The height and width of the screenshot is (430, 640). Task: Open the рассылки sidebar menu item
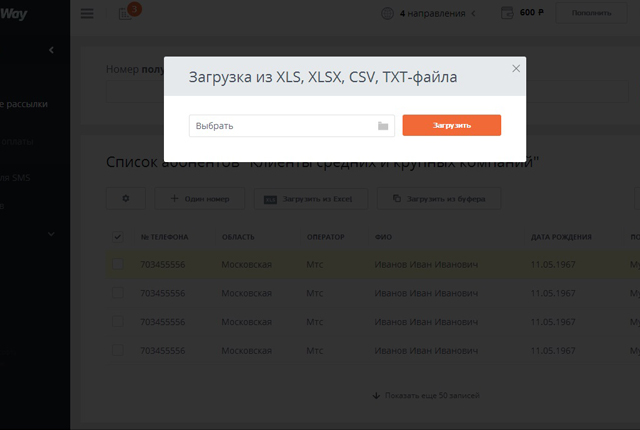pyautogui.click(x=24, y=104)
